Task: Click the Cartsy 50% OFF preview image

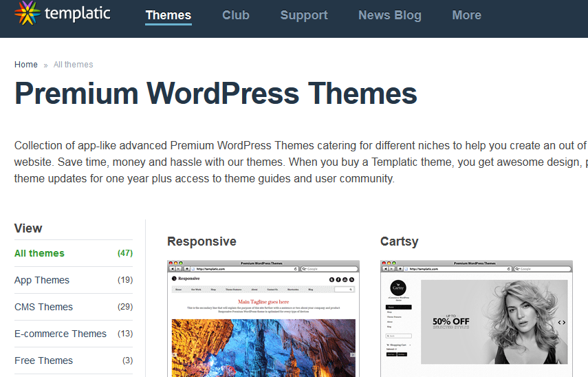Action: (494, 321)
